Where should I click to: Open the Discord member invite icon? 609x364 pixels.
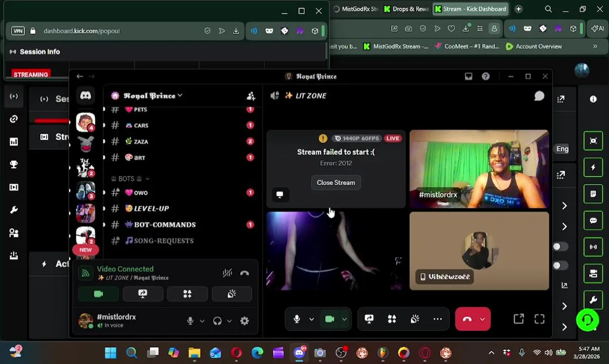pyautogui.click(x=251, y=96)
